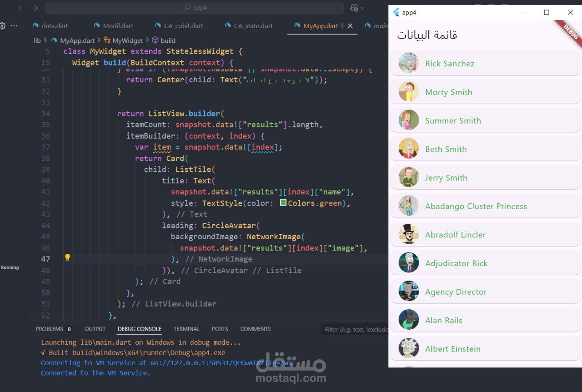The width and height of the screenshot is (582, 392).
Task: Click the underlined item variable on line 37
Action: tap(162, 147)
